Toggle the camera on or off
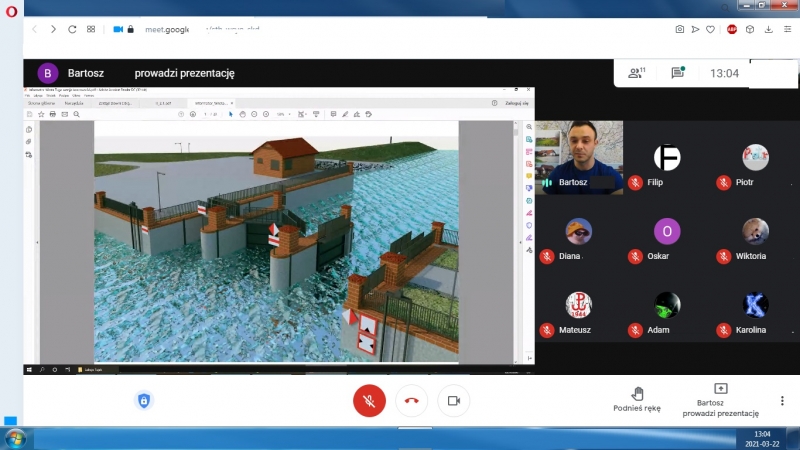 pyautogui.click(x=453, y=400)
